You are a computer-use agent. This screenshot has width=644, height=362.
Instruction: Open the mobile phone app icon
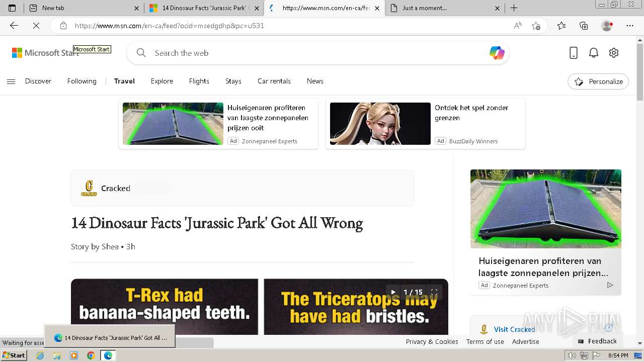coord(574,53)
